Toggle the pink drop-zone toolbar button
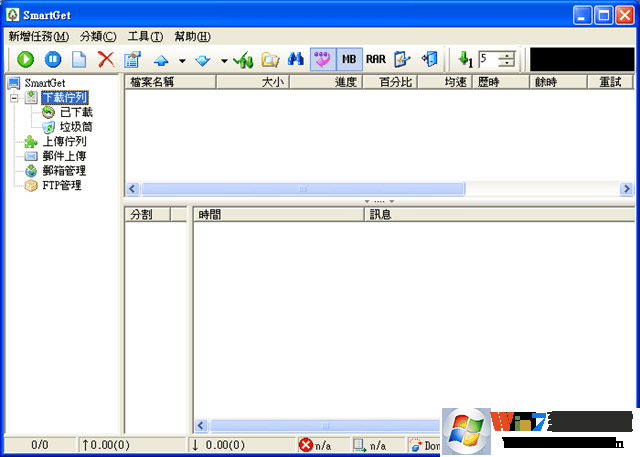Viewport: 640px width, 457px height. [x=322, y=60]
